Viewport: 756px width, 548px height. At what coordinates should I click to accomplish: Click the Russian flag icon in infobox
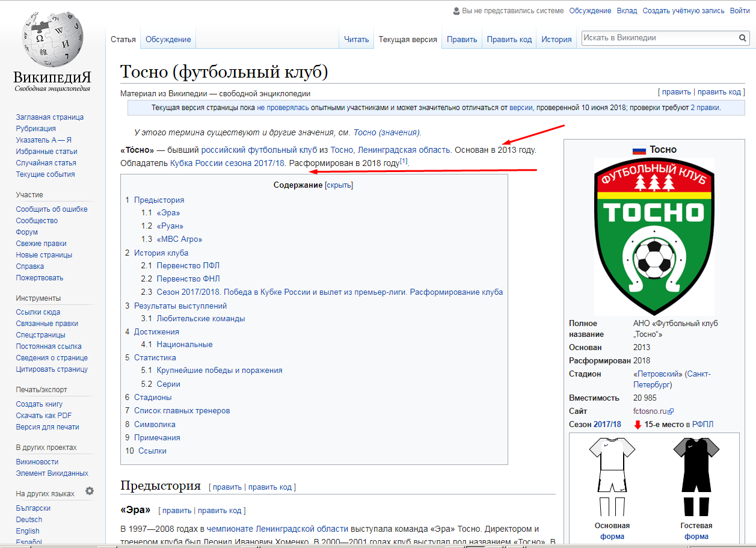639,150
